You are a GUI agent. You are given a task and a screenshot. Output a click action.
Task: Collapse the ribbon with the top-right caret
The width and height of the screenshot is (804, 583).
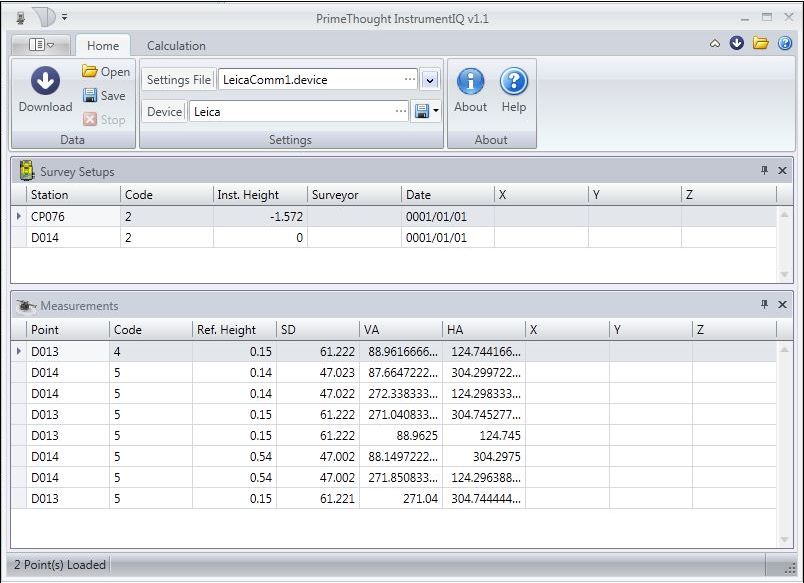pos(715,44)
